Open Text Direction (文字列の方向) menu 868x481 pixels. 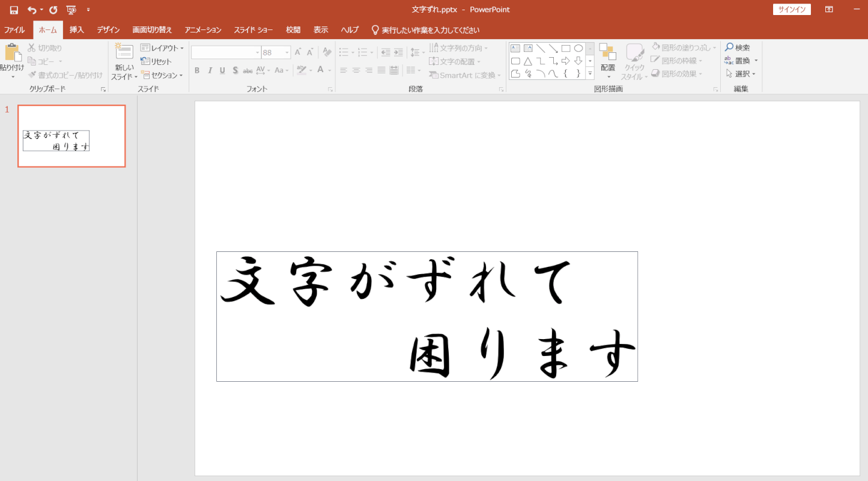[x=459, y=47]
